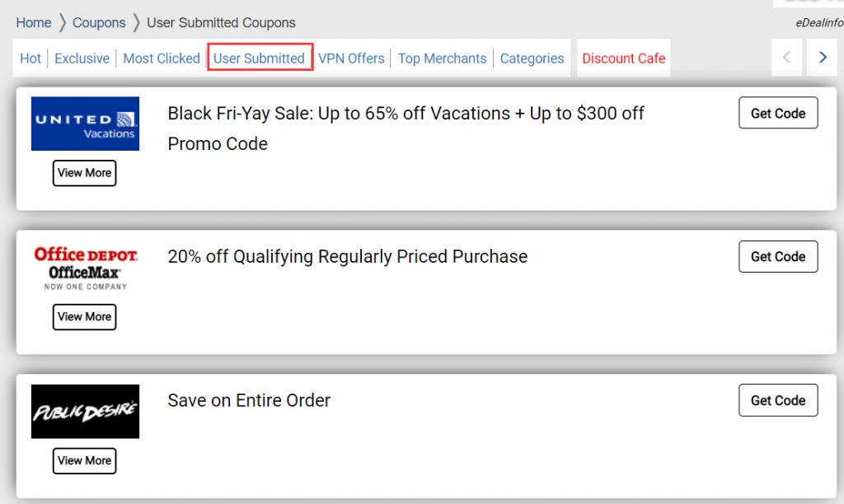The height and width of the screenshot is (504, 844).
Task: Get Code for United Vacations deal
Action: tap(778, 113)
